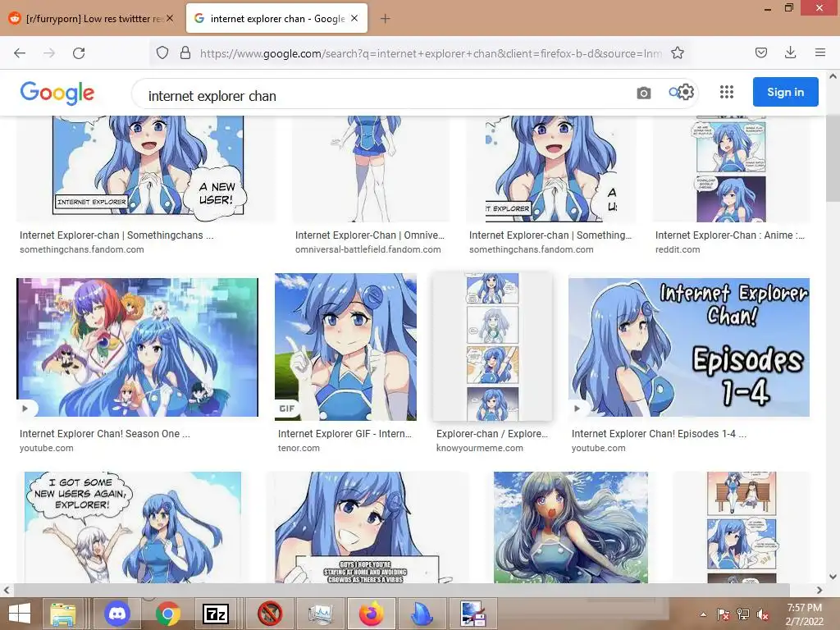Open the GIF-labeled thumbnail
The width and height of the screenshot is (840, 630).
pos(345,347)
